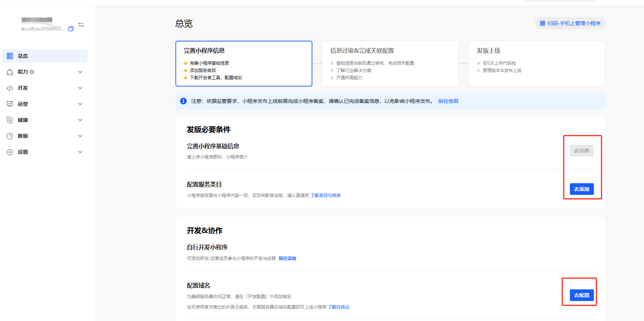Click the 设置 gear icon in sidebar

tap(10, 152)
